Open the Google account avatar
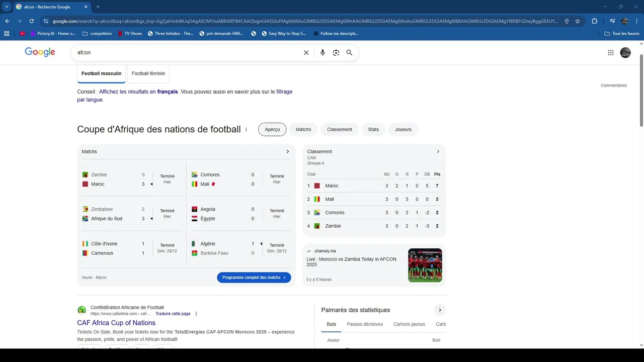644x362 pixels. tap(625, 52)
